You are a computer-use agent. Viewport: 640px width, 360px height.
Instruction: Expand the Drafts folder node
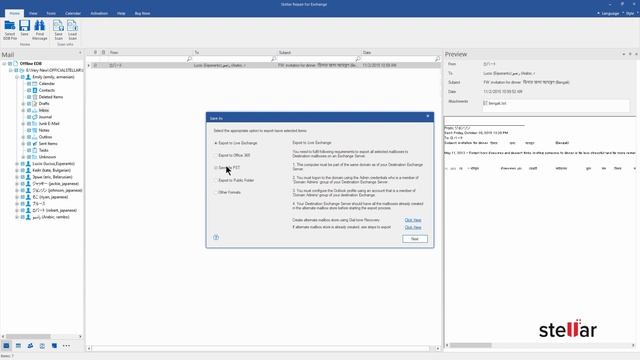coord(23,104)
